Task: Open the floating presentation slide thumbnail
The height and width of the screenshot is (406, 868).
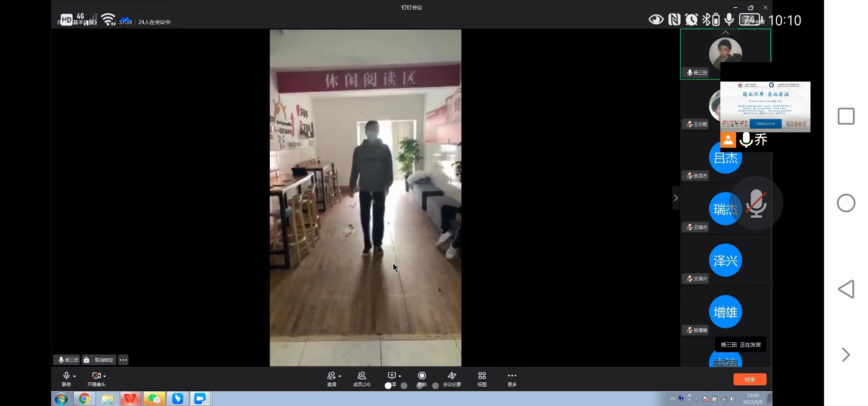Action: [765, 107]
